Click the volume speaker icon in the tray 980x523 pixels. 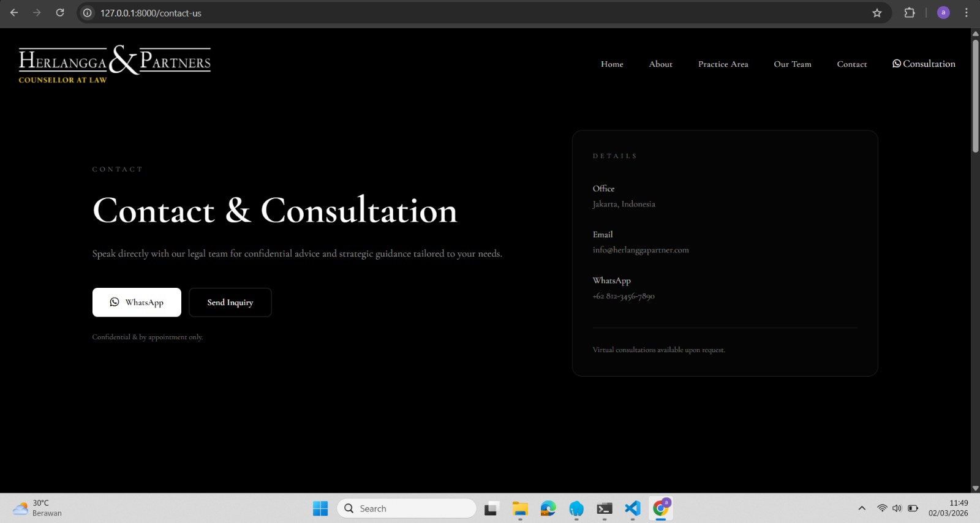pyautogui.click(x=897, y=508)
